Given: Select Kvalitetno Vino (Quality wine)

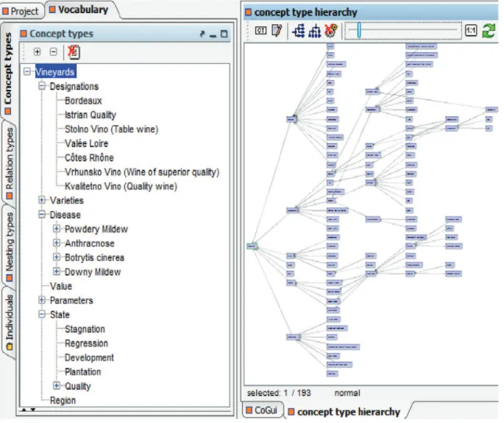Looking at the screenshot, I should coord(121,186).
